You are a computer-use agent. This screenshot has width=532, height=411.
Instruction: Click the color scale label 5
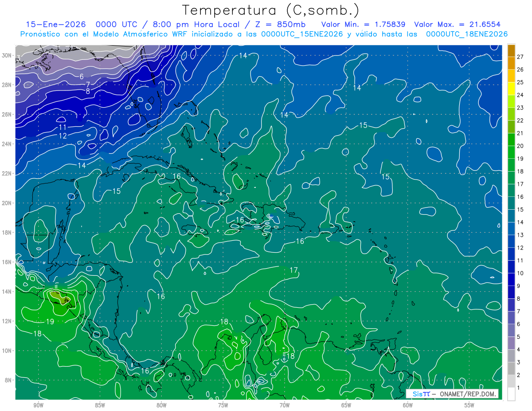pos(519,337)
